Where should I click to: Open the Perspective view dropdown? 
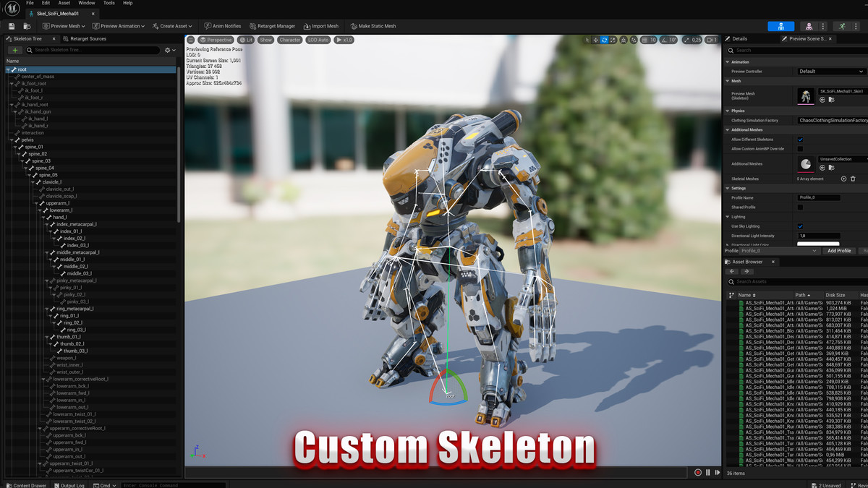[216, 40]
